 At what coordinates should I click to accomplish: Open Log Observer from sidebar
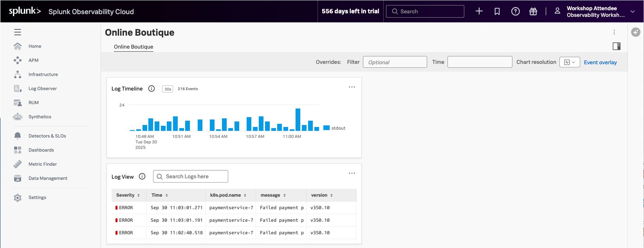pyautogui.click(x=42, y=89)
